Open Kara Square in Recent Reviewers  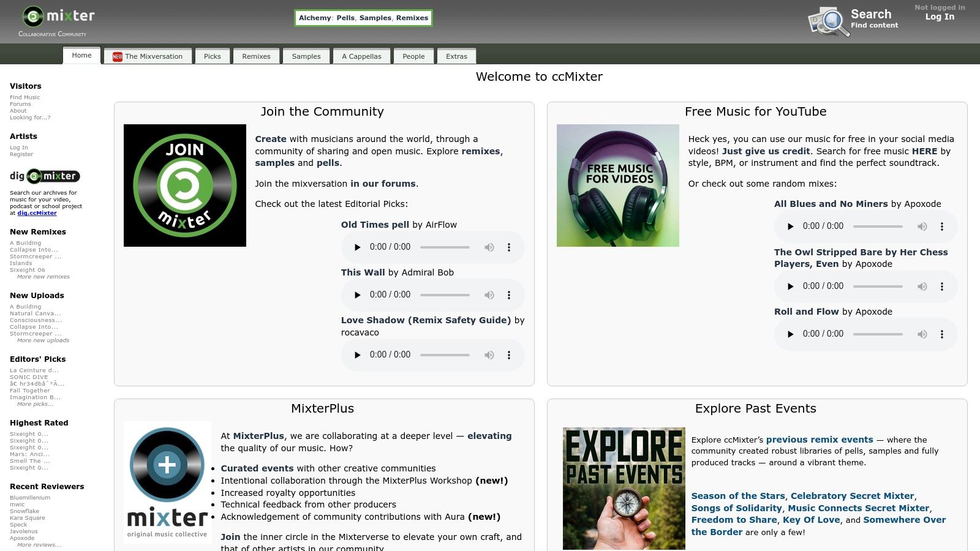point(28,518)
